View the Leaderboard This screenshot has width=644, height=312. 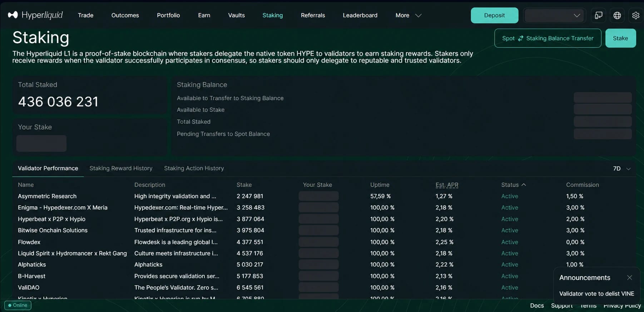coord(360,15)
